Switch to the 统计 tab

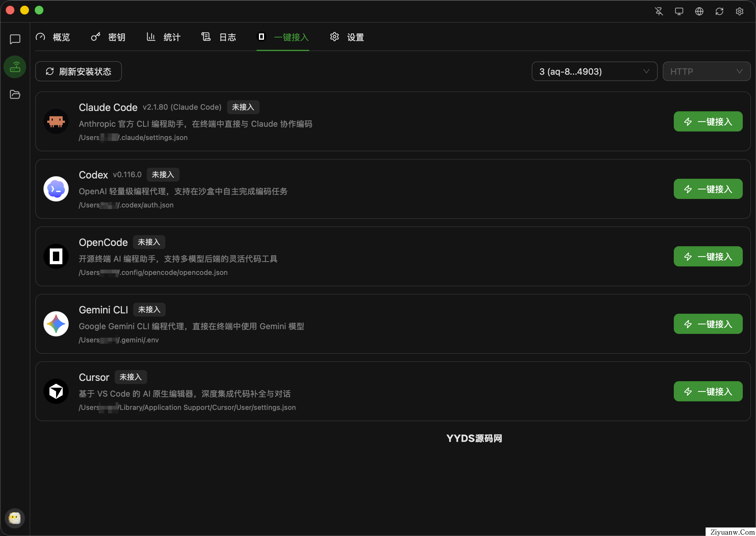point(163,37)
